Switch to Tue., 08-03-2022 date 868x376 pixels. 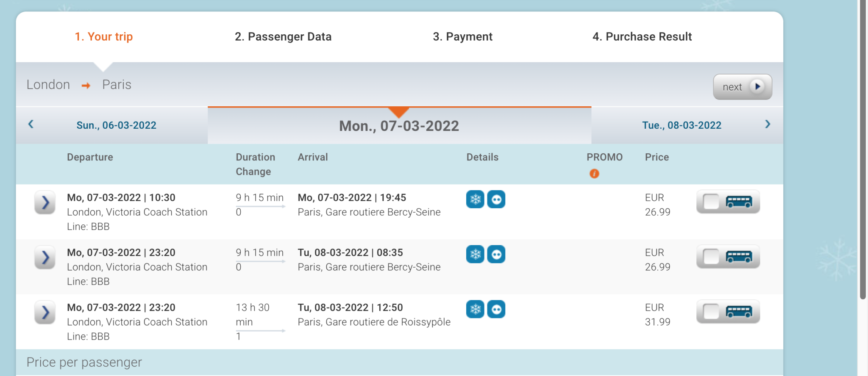tap(682, 125)
